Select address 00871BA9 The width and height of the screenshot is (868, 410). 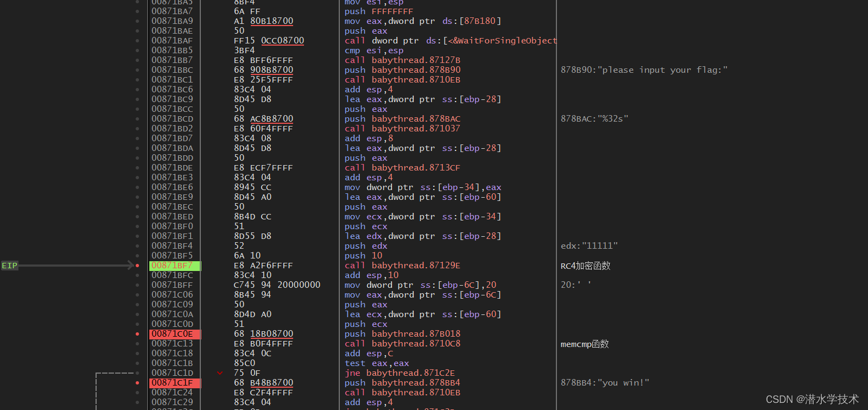(x=172, y=21)
